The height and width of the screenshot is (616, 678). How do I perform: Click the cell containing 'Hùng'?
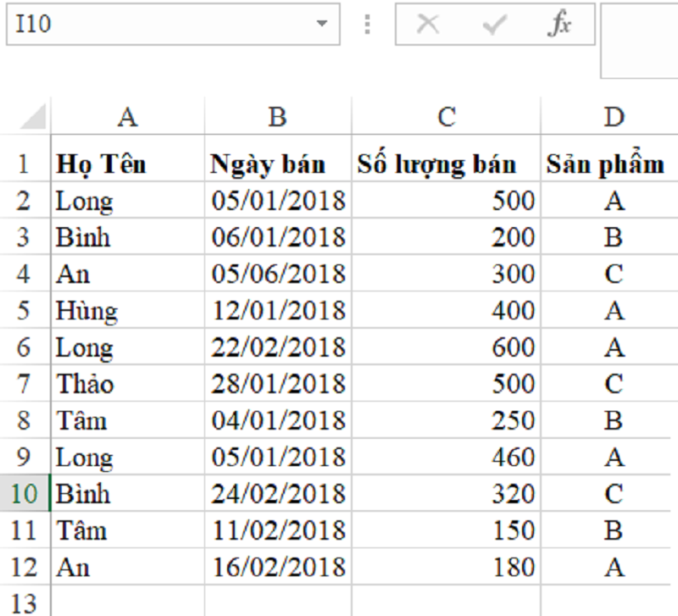click(127, 311)
